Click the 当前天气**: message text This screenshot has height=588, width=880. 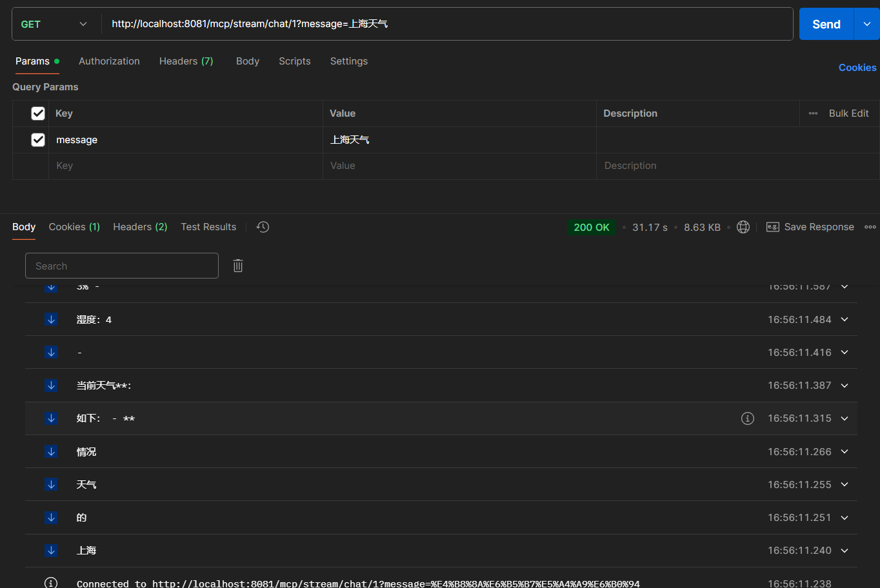click(104, 386)
